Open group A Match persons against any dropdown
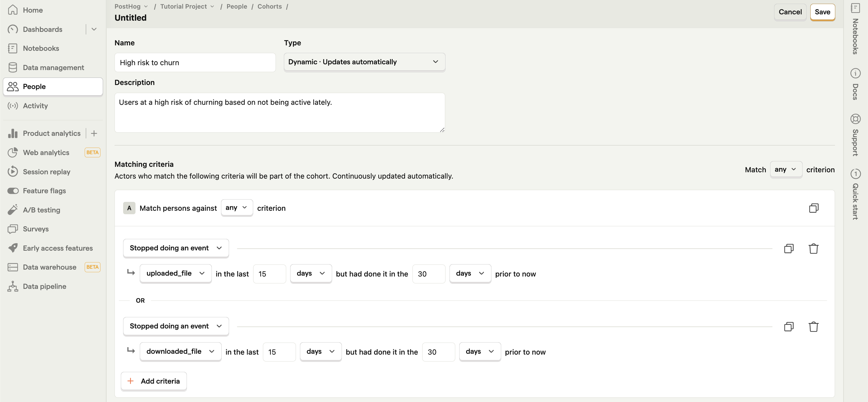Image resolution: width=868 pixels, height=402 pixels. (x=237, y=208)
